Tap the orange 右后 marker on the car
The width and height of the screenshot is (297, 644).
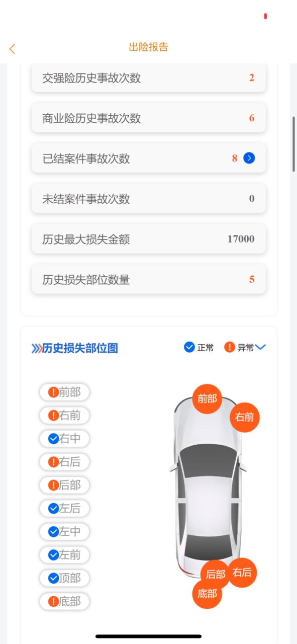point(242,573)
